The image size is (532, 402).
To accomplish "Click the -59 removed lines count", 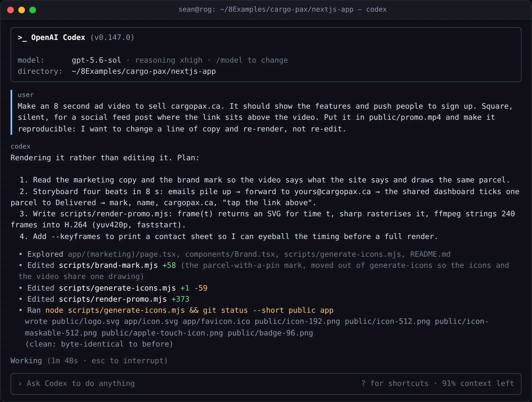I will 201,288.
